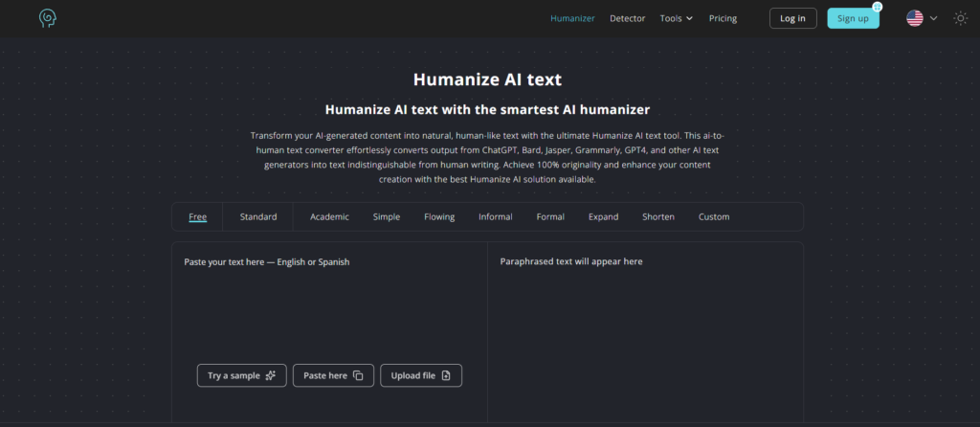Viewport: 980px width, 427px height.
Task: Open the Humanizer page
Action: point(572,18)
